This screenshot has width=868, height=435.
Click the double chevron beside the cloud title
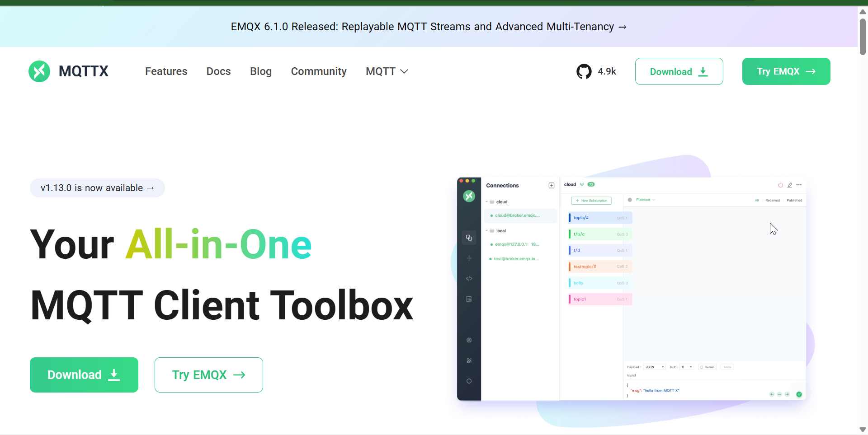point(582,184)
